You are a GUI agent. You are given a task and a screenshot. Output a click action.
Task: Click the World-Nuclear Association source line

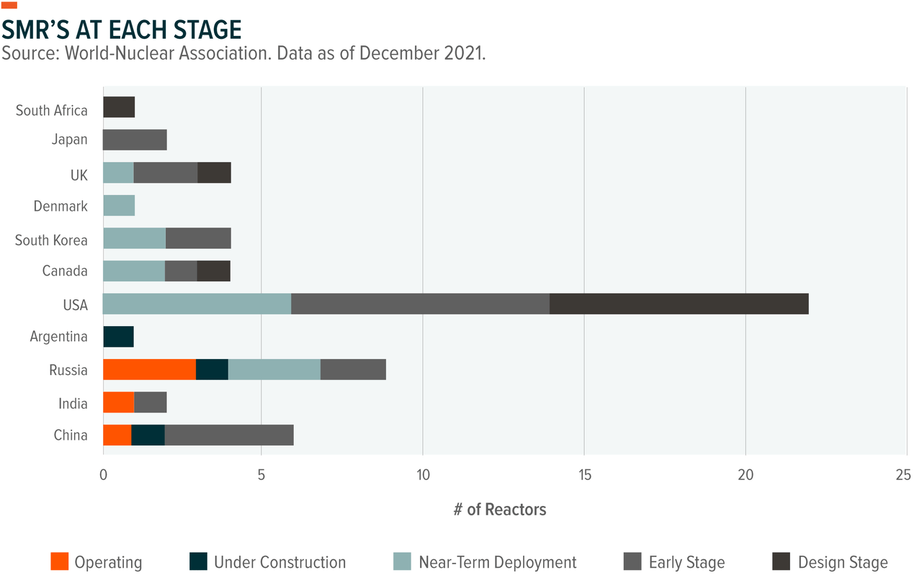tap(243, 54)
